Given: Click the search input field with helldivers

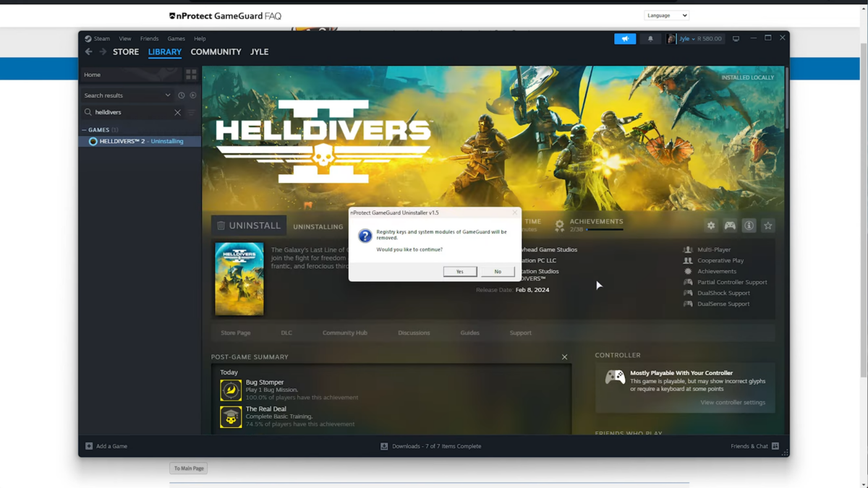Looking at the screenshot, I should (x=132, y=113).
